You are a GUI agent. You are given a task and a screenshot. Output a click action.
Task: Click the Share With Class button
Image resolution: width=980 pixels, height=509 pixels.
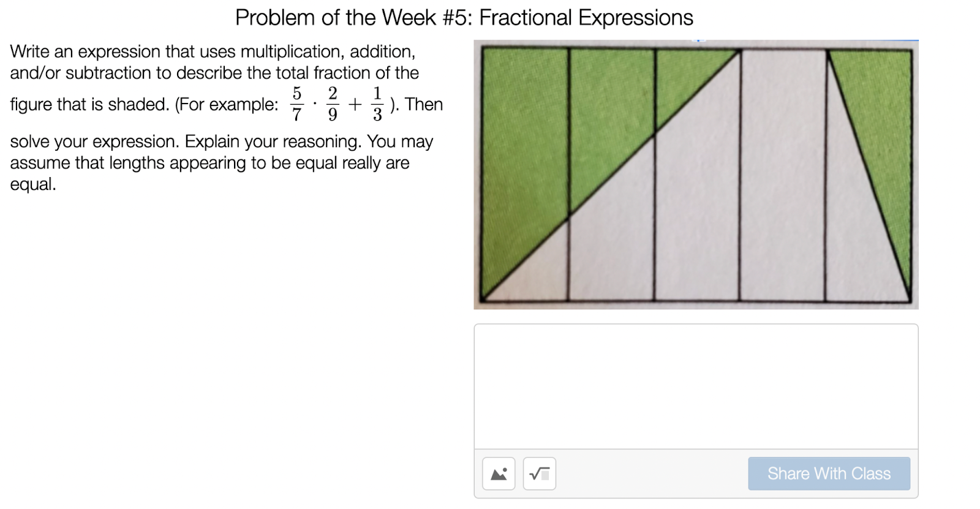pos(829,473)
